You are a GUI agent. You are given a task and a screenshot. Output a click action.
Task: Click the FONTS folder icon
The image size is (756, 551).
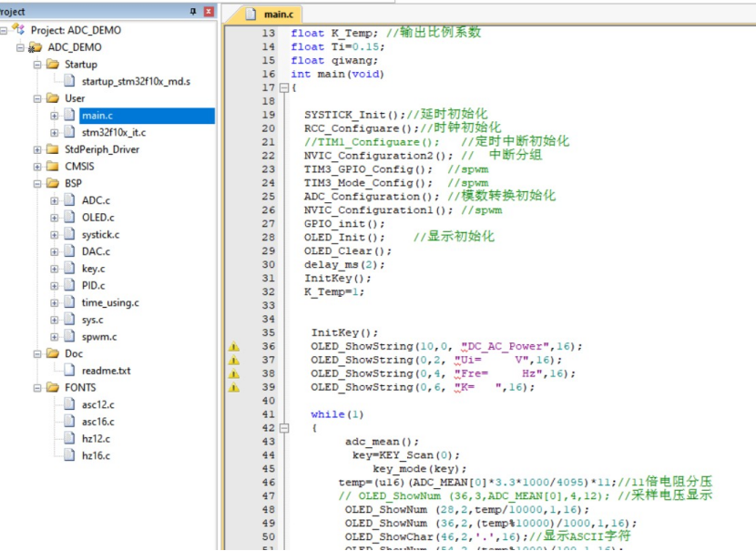pyautogui.click(x=53, y=388)
